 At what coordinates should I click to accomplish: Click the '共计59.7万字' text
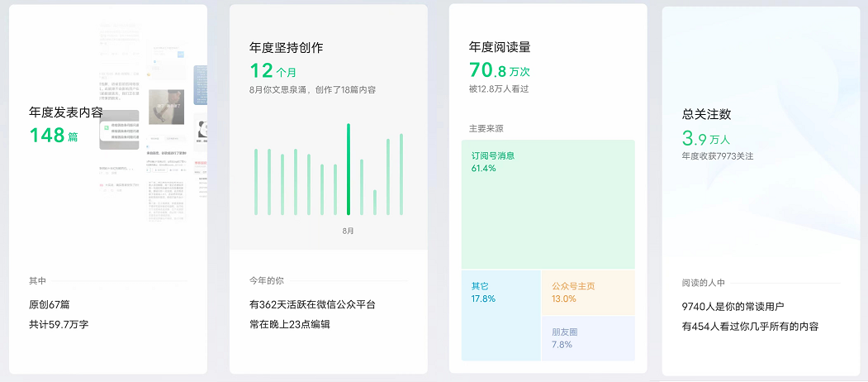click(59, 324)
